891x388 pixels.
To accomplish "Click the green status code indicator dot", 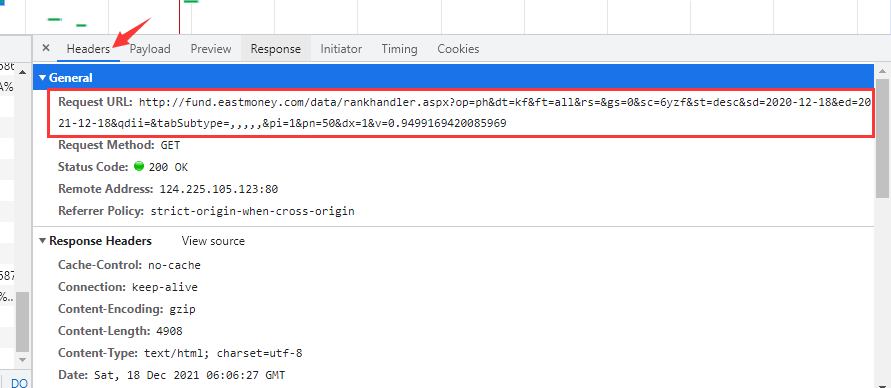I will click(139, 166).
